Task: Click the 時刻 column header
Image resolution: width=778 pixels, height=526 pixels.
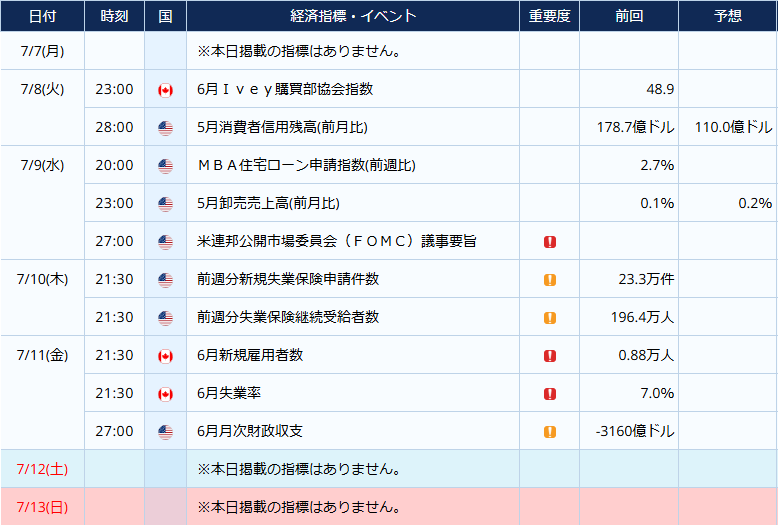Action: tap(115, 16)
